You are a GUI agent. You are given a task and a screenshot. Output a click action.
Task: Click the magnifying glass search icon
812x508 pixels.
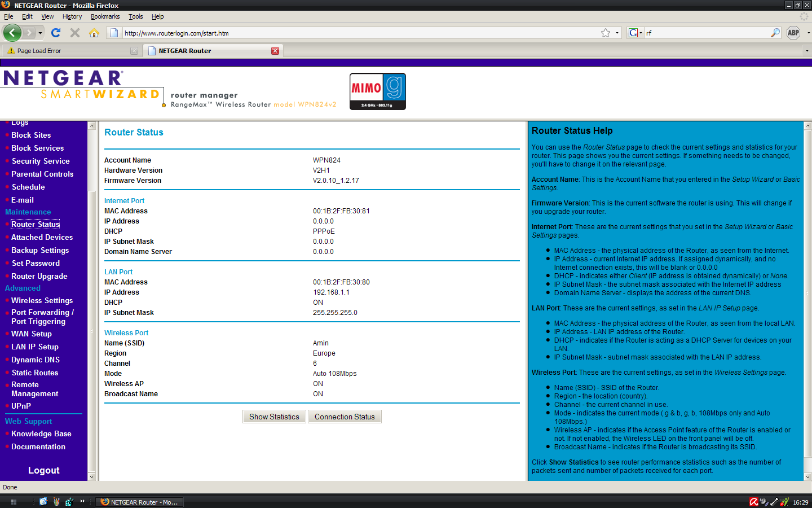(775, 33)
